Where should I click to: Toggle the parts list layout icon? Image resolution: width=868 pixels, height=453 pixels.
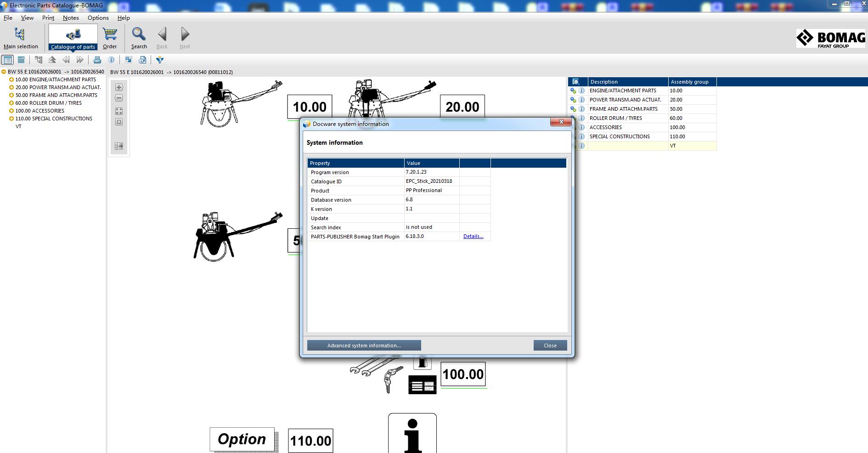pyautogui.click(x=21, y=60)
